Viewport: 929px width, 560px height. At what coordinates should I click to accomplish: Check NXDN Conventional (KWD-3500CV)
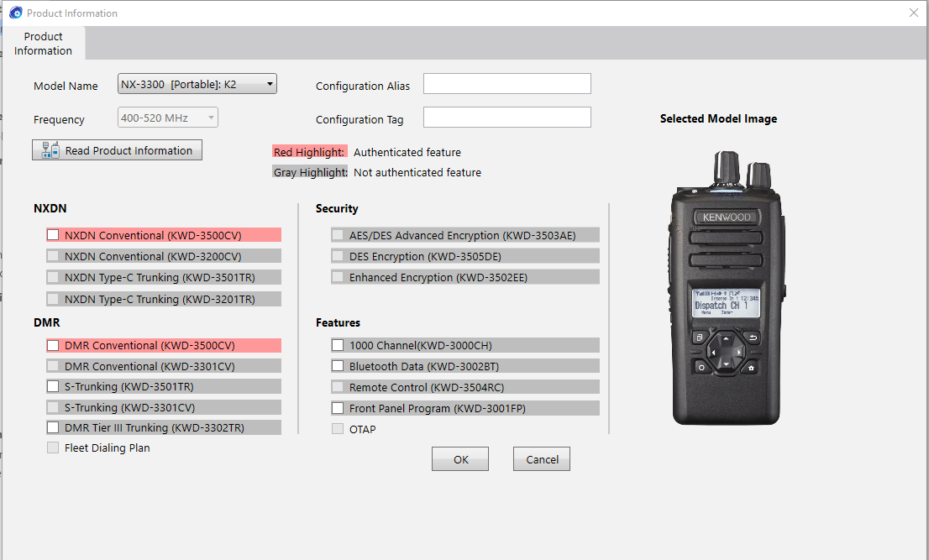tap(53, 235)
